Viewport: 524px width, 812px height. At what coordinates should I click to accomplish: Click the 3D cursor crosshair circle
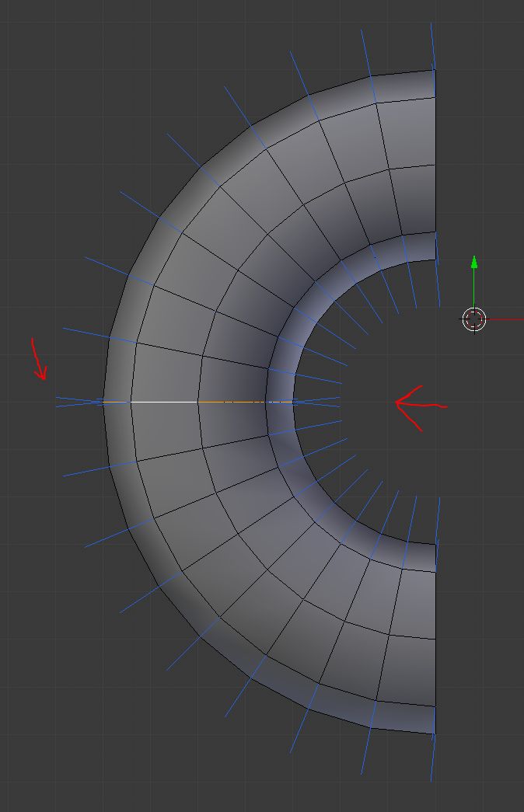click(474, 319)
